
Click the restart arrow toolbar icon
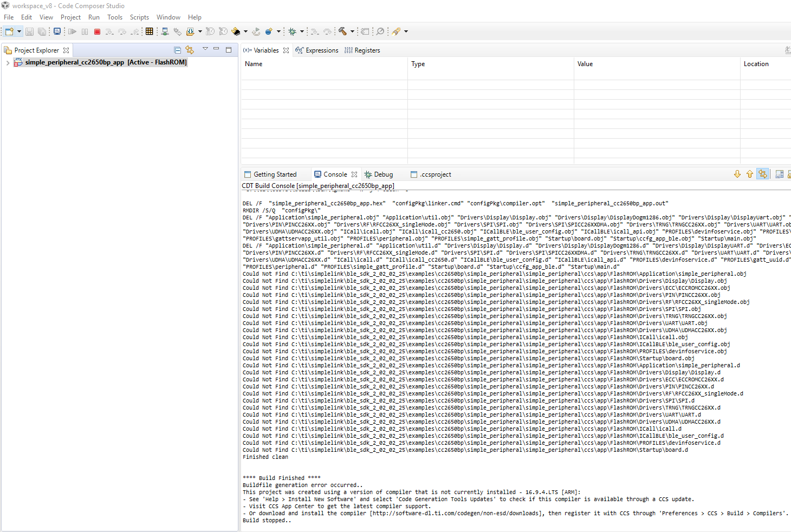(256, 31)
